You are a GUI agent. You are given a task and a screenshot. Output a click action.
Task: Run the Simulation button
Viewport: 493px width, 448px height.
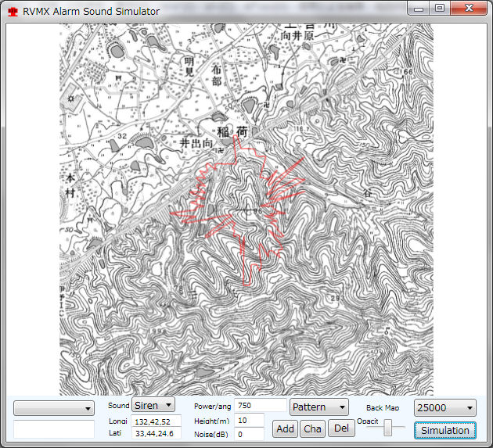444,430
